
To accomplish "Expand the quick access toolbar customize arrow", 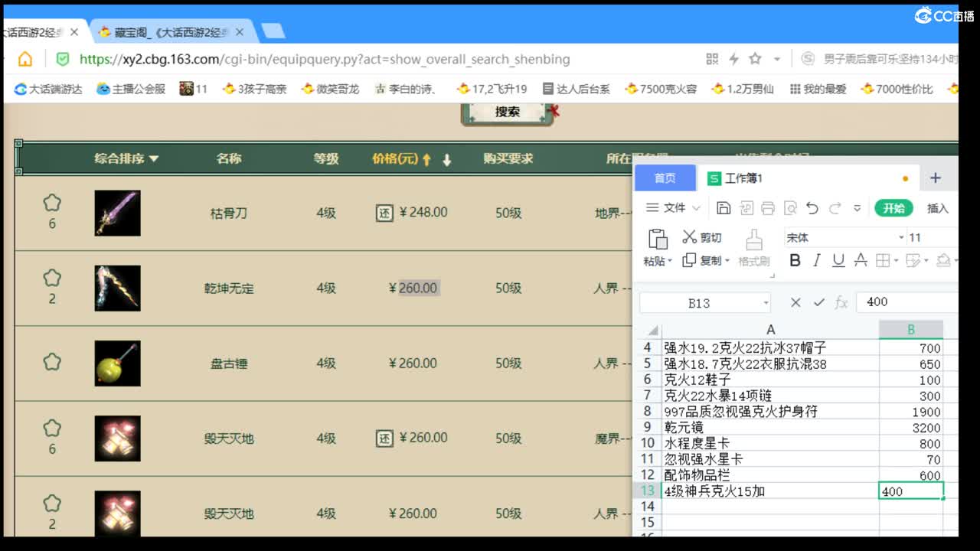I will (857, 208).
